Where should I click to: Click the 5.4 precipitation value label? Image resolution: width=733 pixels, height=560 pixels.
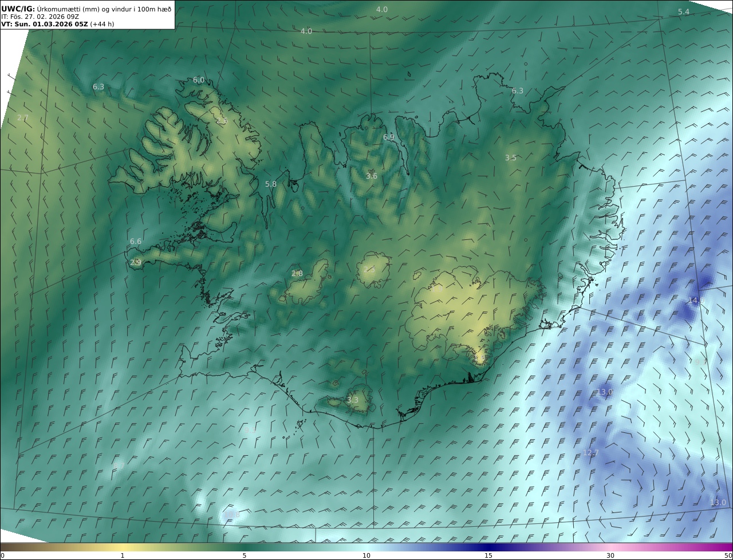point(684,12)
